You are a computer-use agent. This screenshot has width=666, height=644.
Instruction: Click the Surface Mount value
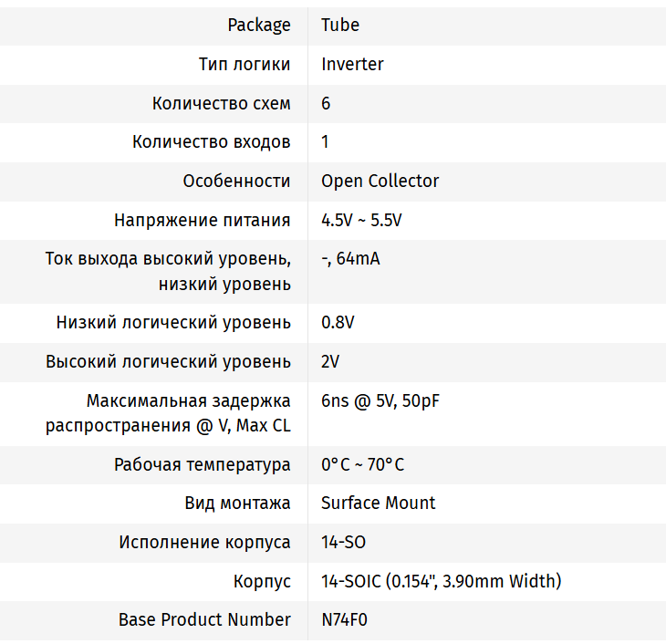pyautogui.click(x=378, y=504)
